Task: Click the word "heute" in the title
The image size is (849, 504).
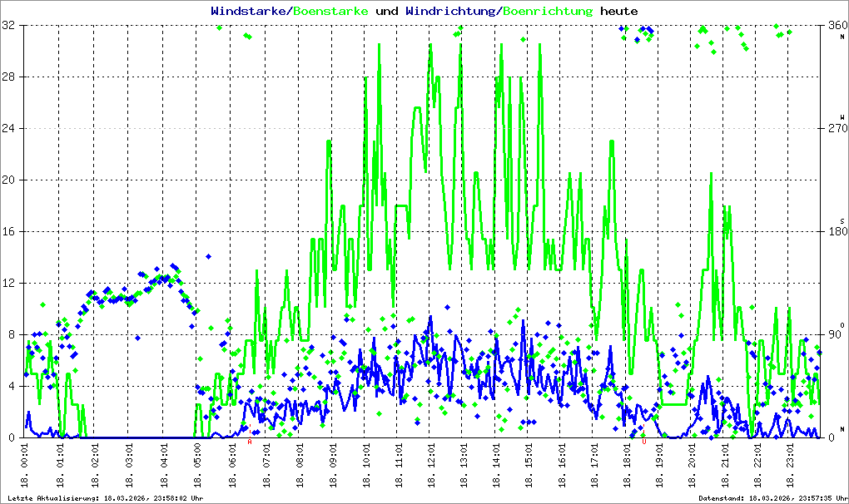Action: (619, 11)
